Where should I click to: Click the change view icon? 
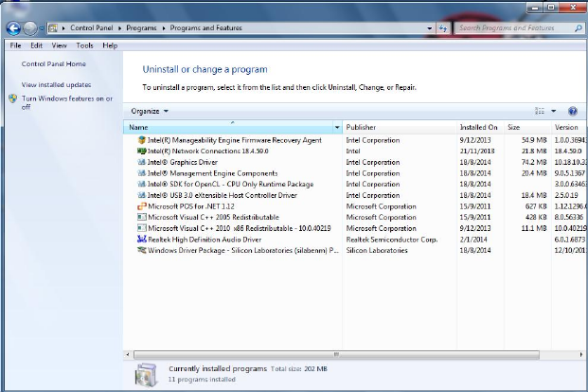(540, 111)
